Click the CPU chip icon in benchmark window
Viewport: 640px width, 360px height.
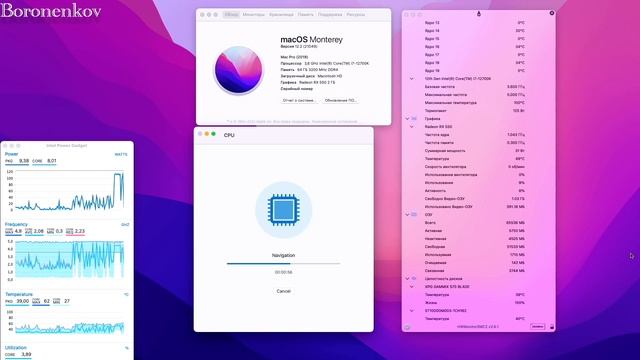pos(284,209)
